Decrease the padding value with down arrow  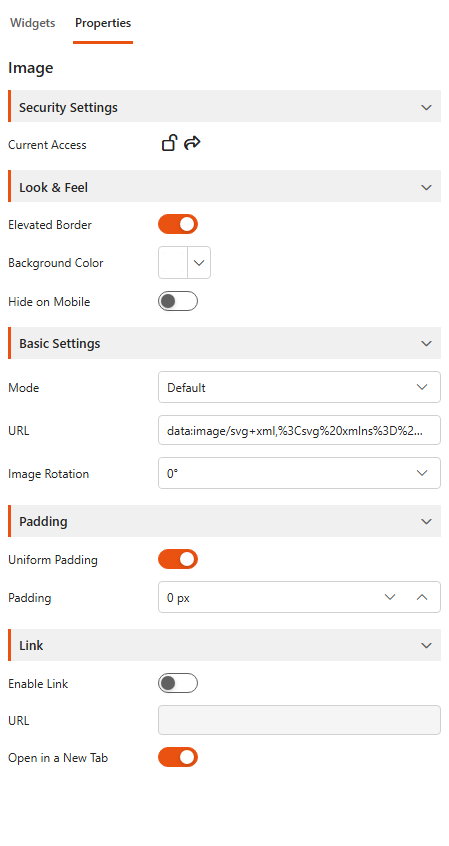coord(390,597)
